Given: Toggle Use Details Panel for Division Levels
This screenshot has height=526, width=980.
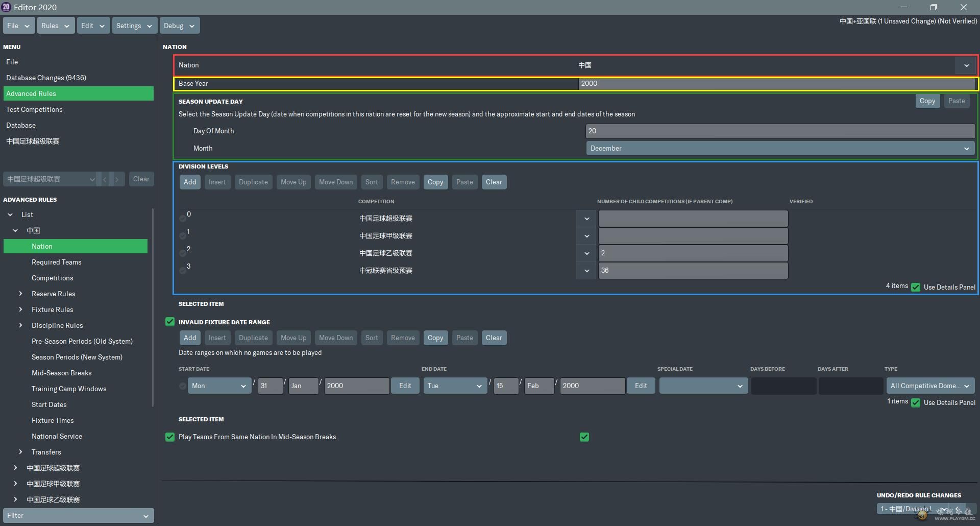Looking at the screenshot, I should pyautogui.click(x=916, y=287).
